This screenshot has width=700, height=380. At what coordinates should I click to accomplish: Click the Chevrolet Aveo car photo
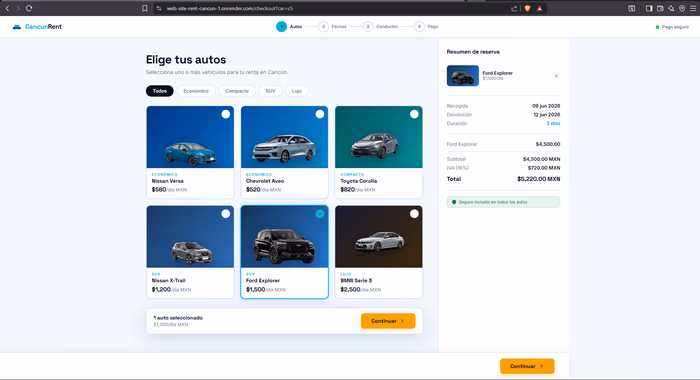pos(284,137)
